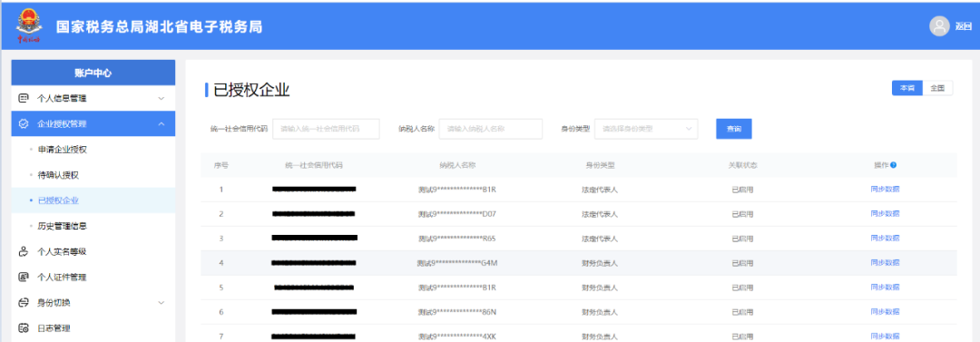
Task: Click 关联状态 column header
Action: (742, 165)
